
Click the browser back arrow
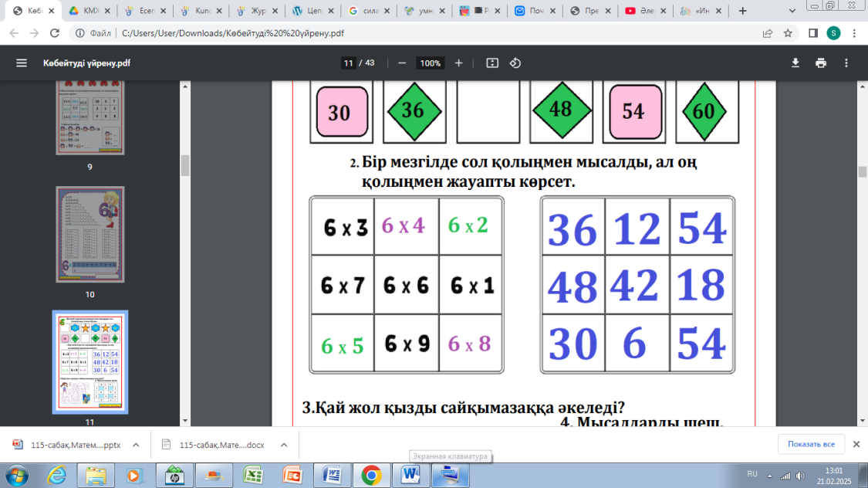point(15,33)
